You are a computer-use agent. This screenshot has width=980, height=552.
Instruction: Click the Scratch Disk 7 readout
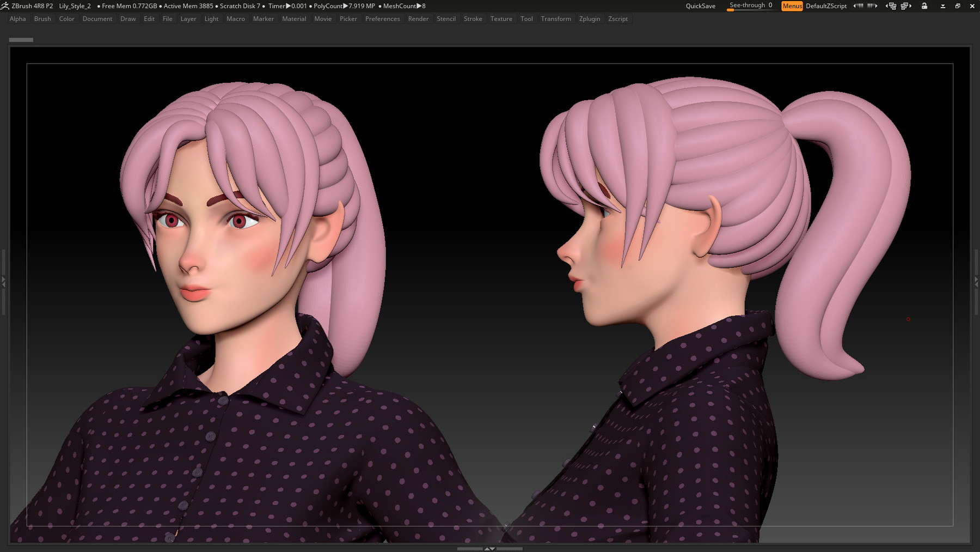pyautogui.click(x=240, y=6)
